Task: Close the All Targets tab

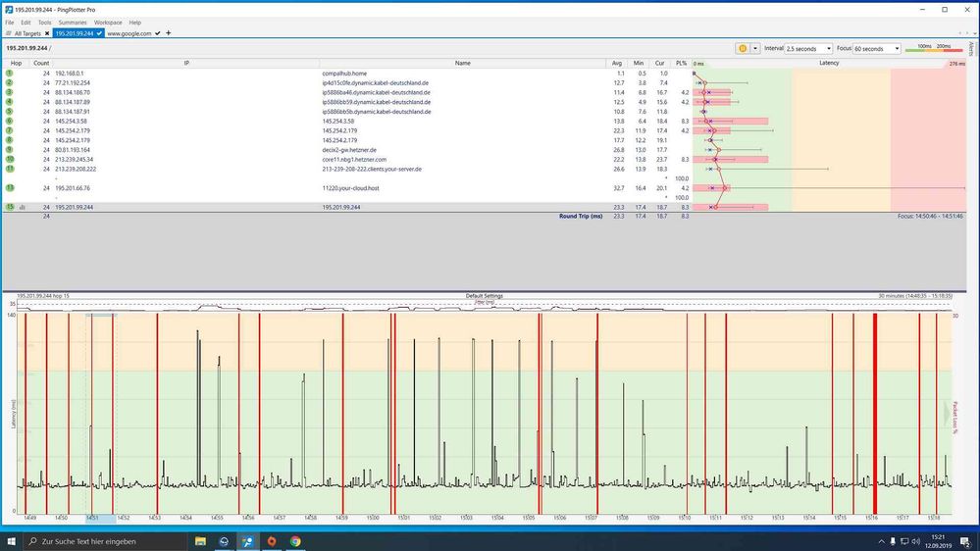Action: pos(46,33)
